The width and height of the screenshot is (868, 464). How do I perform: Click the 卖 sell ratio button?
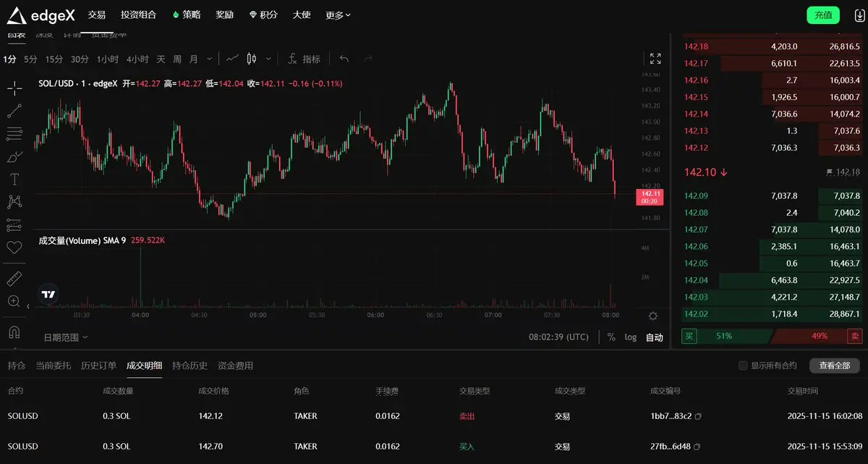click(x=854, y=336)
